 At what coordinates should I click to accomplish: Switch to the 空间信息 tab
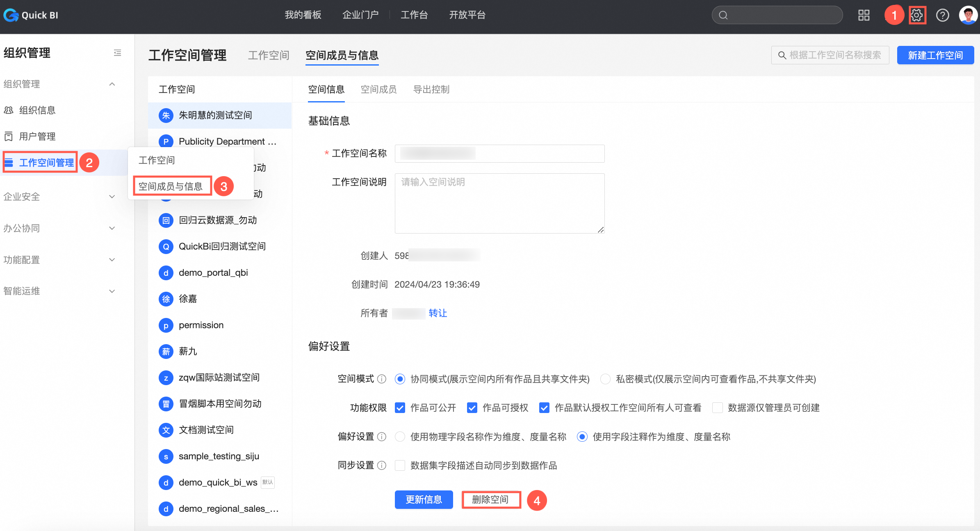click(326, 89)
